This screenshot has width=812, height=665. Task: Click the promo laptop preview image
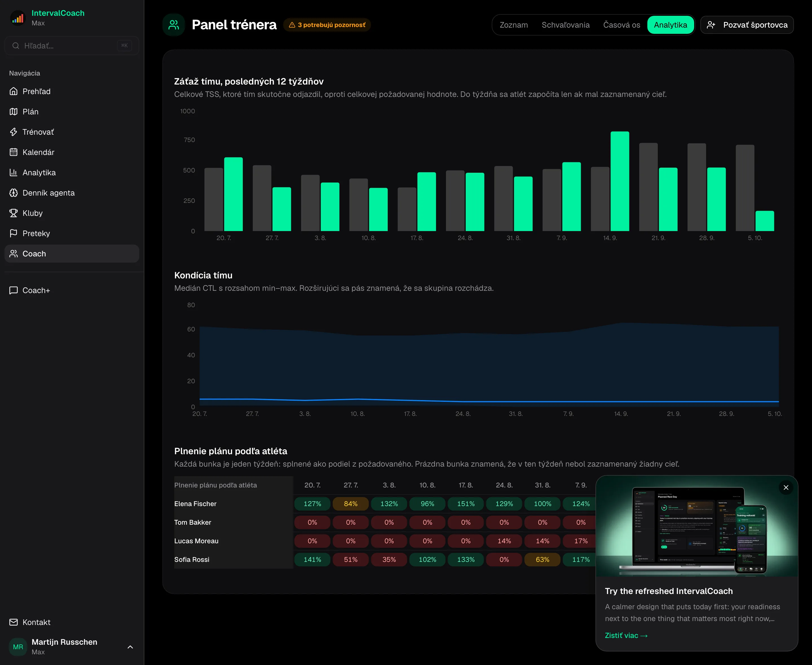point(697,526)
